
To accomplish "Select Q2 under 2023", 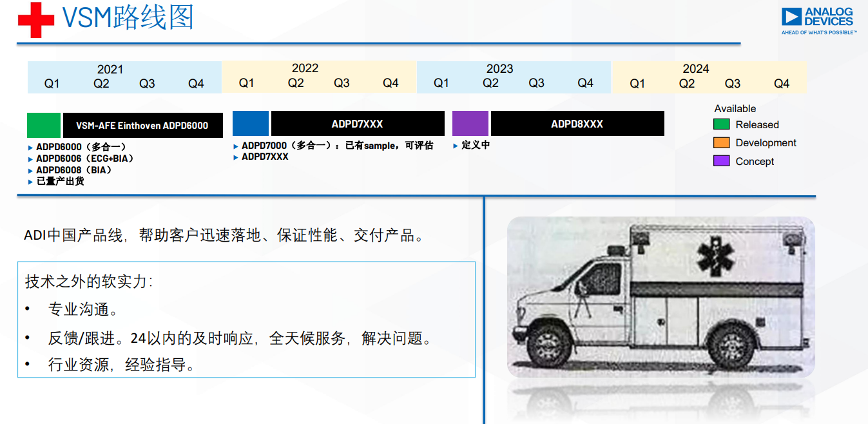I will pyautogui.click(x=490, y=83).
